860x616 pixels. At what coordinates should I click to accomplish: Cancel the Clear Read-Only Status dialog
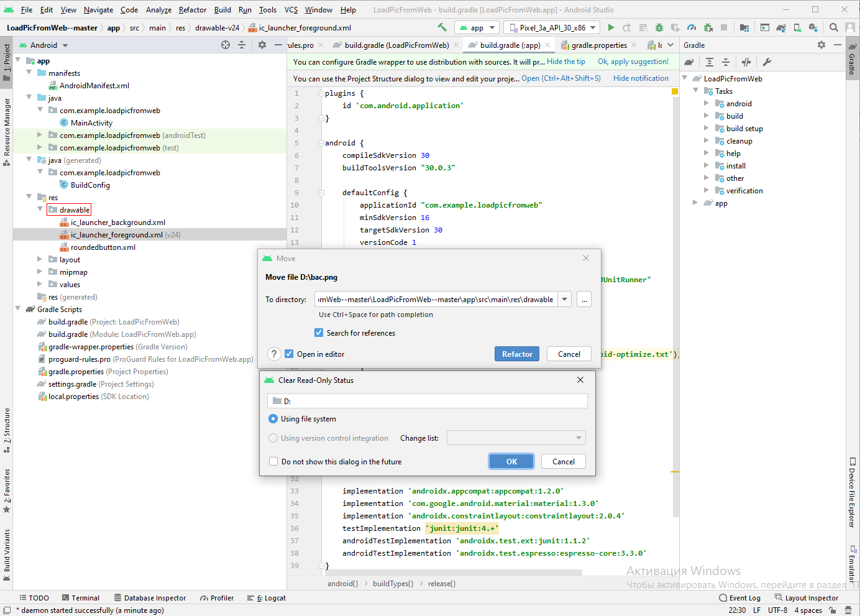(564, 461)
